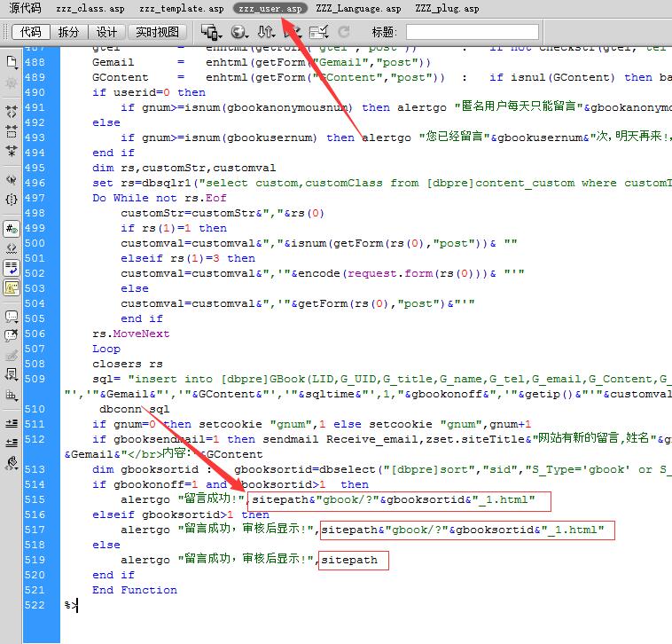Click the Expand All code icon
The image size is (672, 644).
(x=12, y=148)
